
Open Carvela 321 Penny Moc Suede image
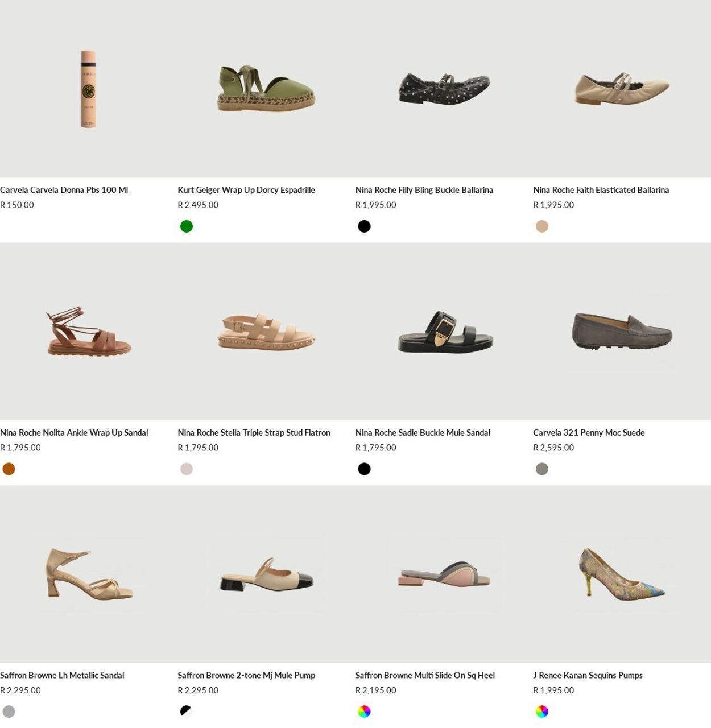[622, 332]
